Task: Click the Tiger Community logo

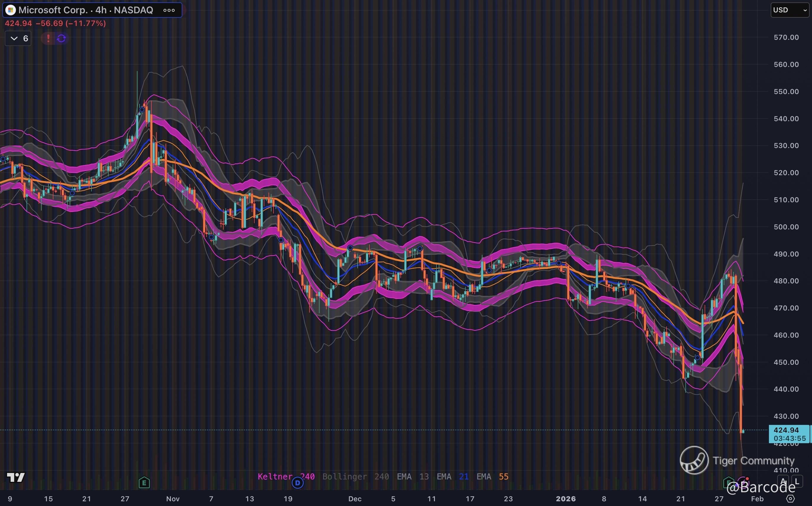Action: pos(694,460)
